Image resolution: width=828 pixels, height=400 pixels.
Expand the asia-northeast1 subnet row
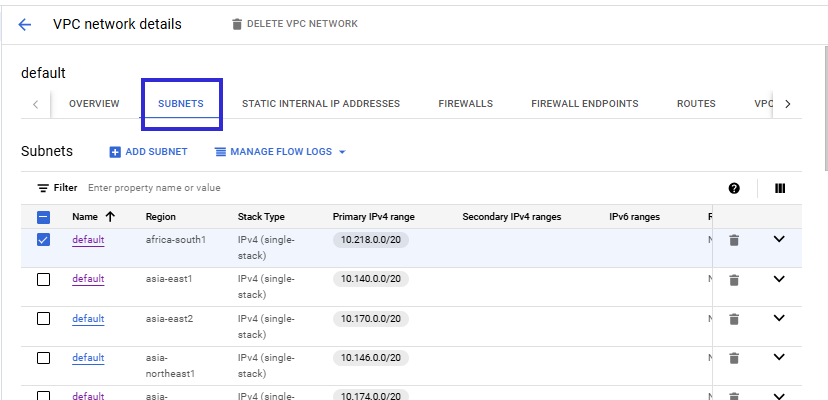click(x=779, y=357)
